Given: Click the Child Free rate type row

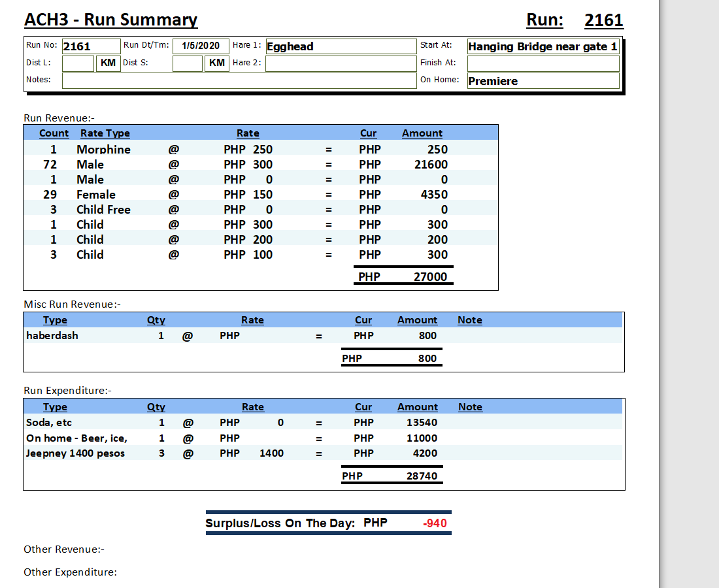Looking at the screenshot, I should coord(103,210).
